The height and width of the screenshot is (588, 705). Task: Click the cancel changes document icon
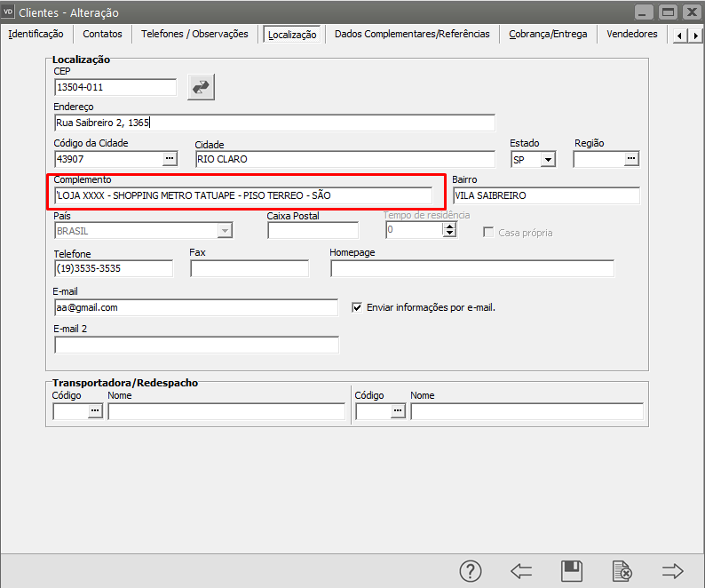pyautogui.click(x=622, y=571)
